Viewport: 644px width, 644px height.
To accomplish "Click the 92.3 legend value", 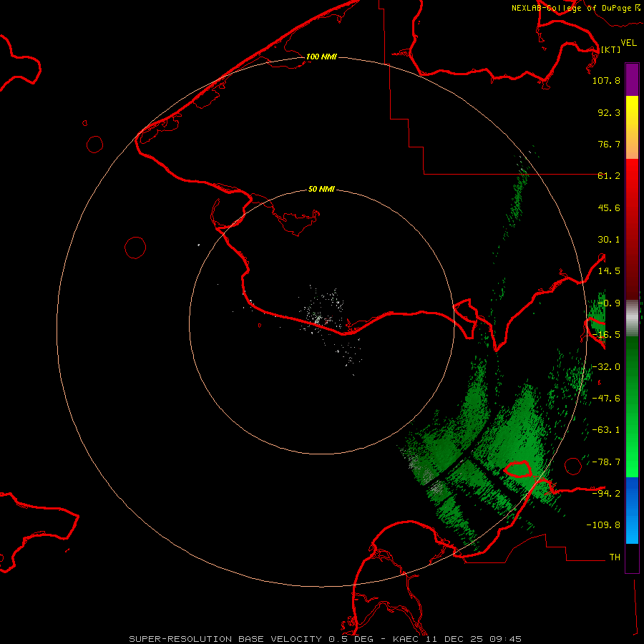I will tap(609, 112).
